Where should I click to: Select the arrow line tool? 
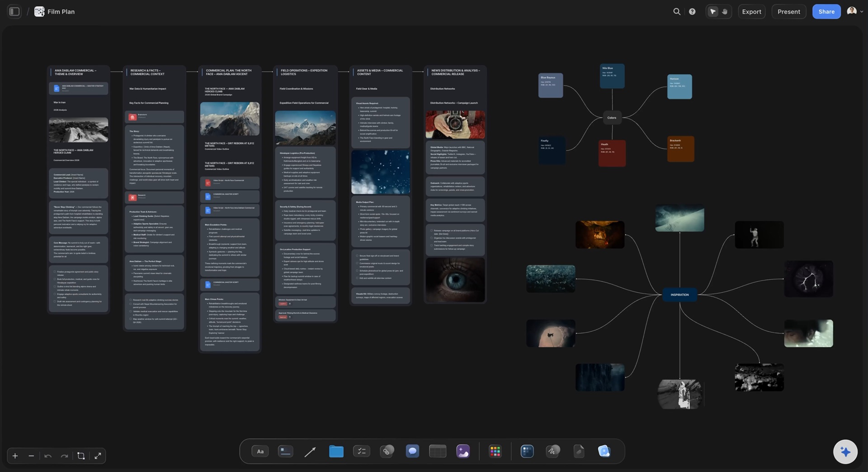click(x=310, y=452)
